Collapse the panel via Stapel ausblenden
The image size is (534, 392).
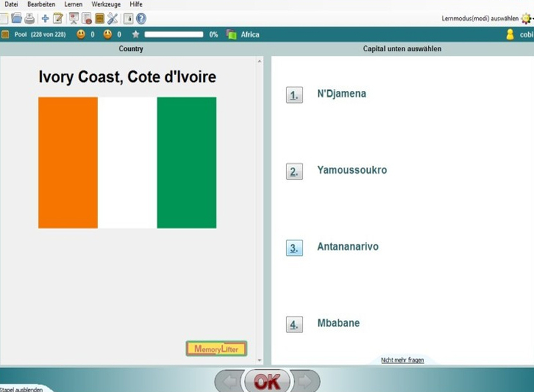21,389
